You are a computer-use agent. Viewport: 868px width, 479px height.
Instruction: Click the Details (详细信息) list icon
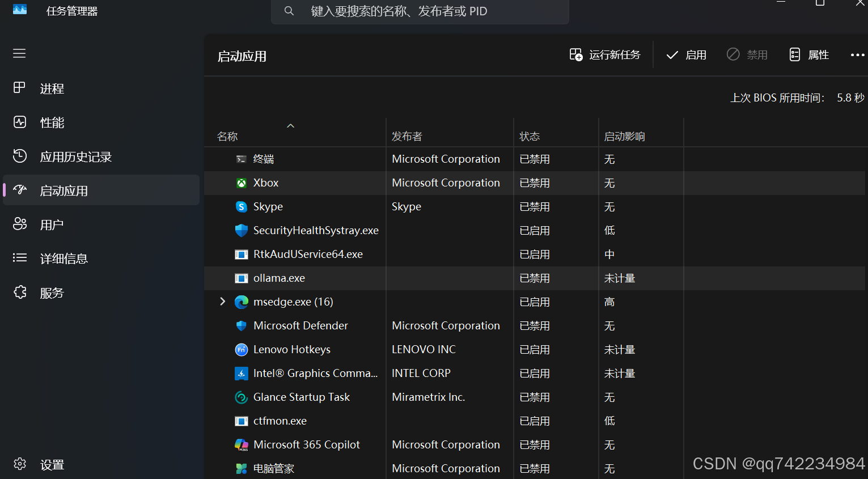click(x=20, y=258)
